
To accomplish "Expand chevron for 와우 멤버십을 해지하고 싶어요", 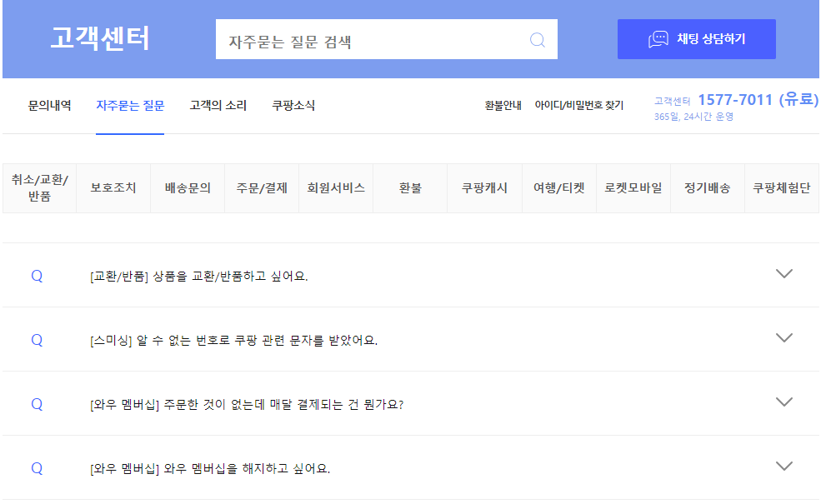I will pyautogui.click(x=783, y=466).
